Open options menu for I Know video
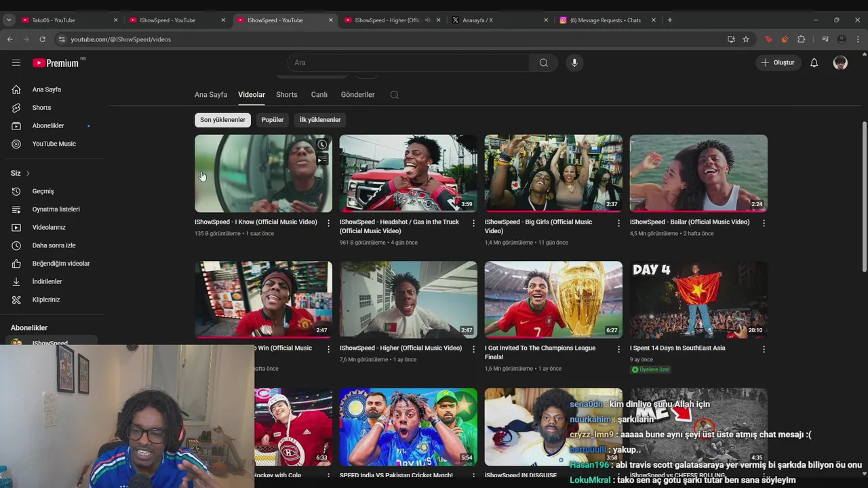The image size is (868, 488). [329, 223]
